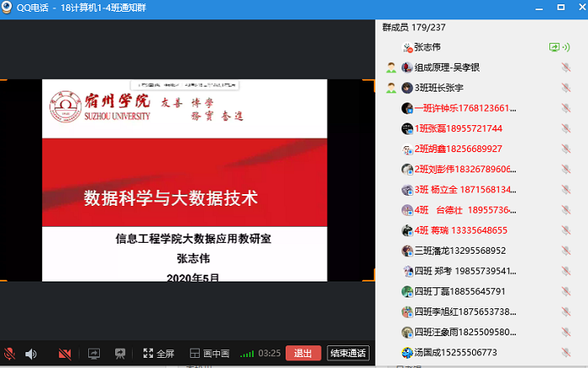This screenshot has width=588, height=368.
Task: Click avatar of 2班胡鑫18256689927
Action: [407, 149]
